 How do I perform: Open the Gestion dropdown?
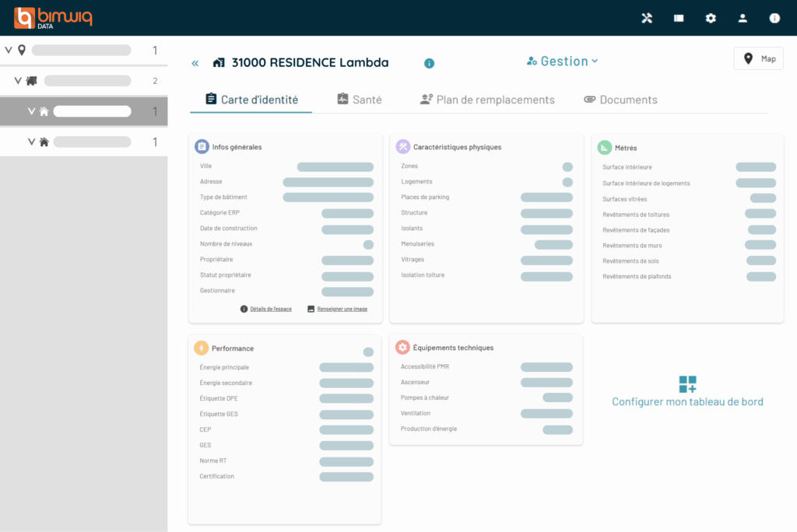(562, 61)
